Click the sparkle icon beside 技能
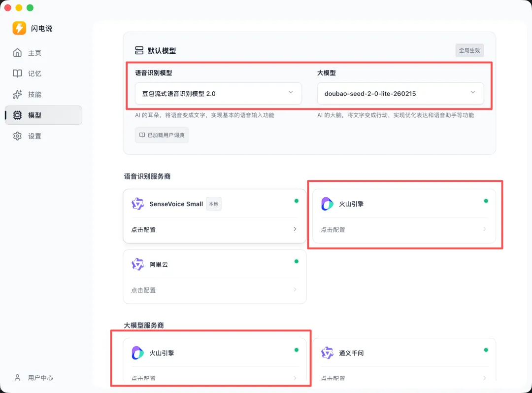The image size is (532, 393). point(17,95)
